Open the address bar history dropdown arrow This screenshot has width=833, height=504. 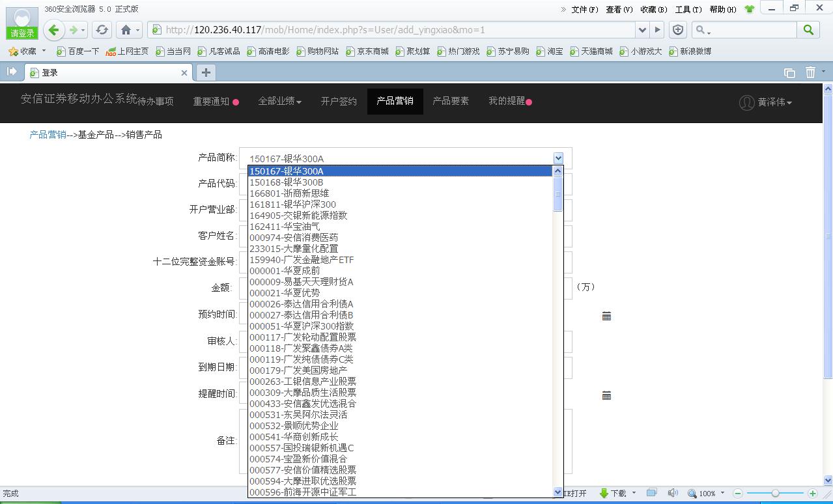(643, 30)
